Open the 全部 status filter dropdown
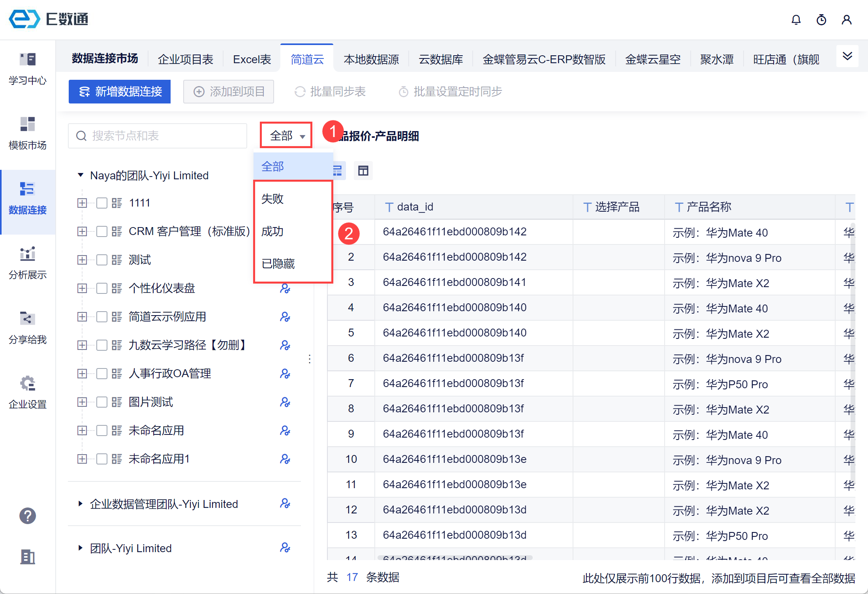This screenshot has width=868, height=594. [x=286, y=135]
